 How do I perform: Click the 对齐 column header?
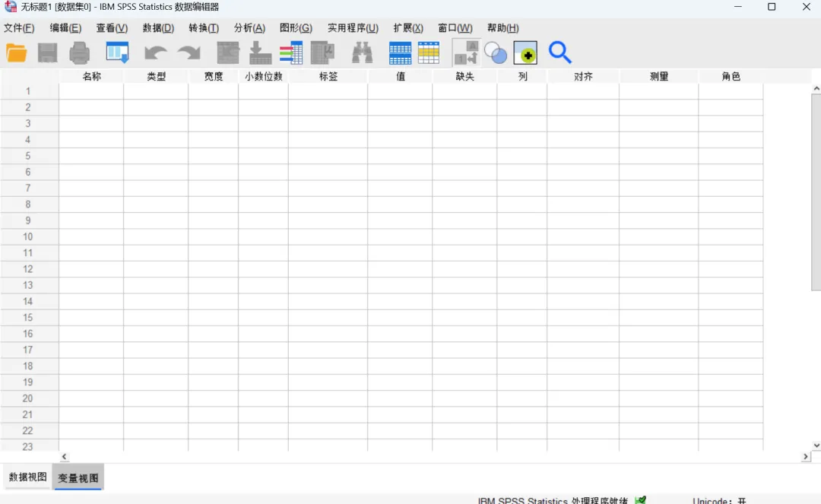tap(583, 77)
